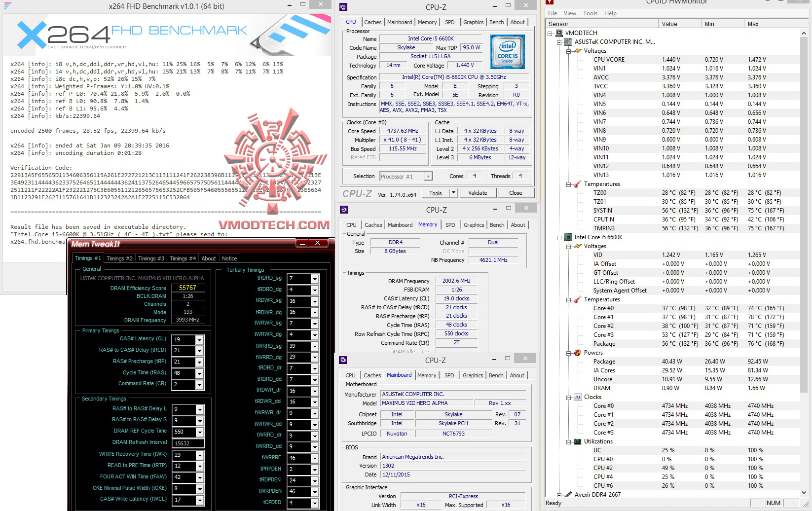Screen dimensions: 812x511
Task: Click the ASUSTeK COMPUTER INC motherboard icon
Action: coord(568,42)
